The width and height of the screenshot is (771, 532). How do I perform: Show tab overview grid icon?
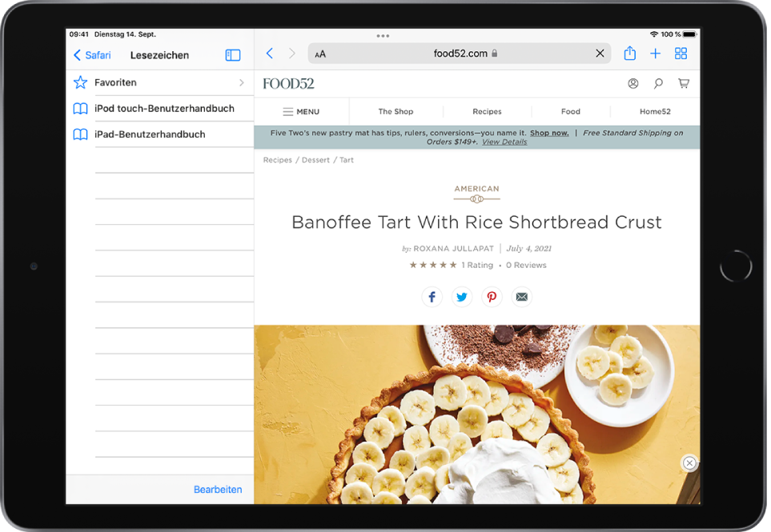(681, 54)
